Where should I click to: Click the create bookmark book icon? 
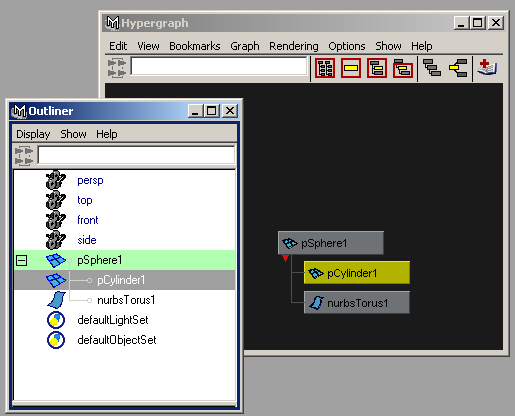coord(487,67)
